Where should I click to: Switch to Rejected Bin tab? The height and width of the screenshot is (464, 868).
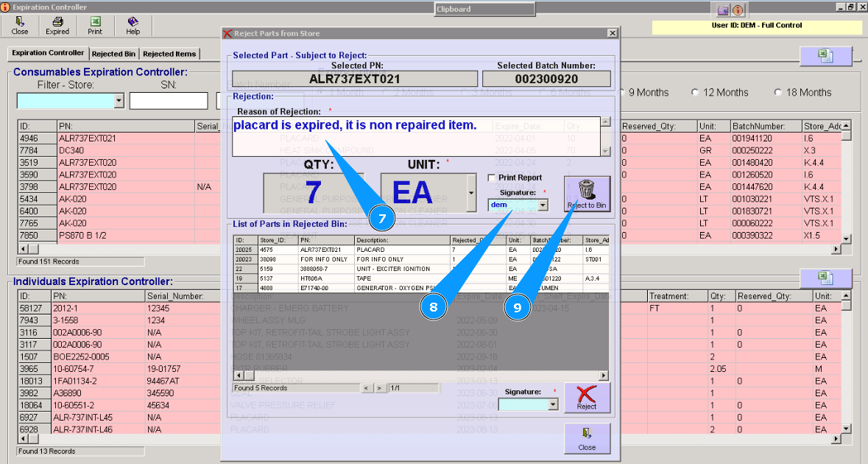(x=113, y=54)
